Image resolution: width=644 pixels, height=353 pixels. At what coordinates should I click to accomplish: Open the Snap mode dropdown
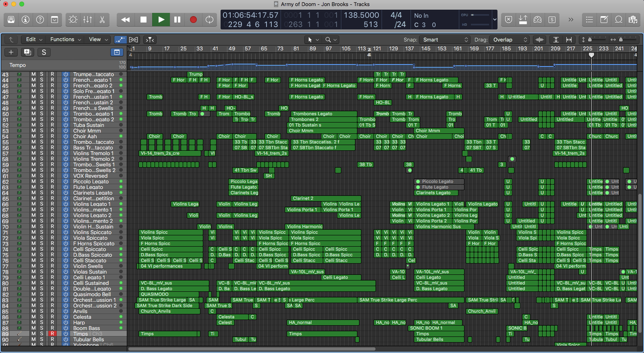[445, 40]
